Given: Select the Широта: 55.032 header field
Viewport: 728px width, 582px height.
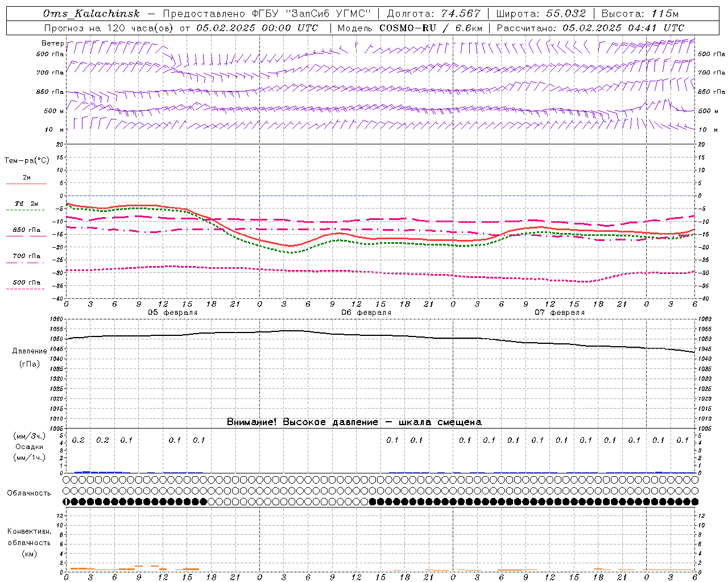Looking at the screenshot, I should 541,14.
